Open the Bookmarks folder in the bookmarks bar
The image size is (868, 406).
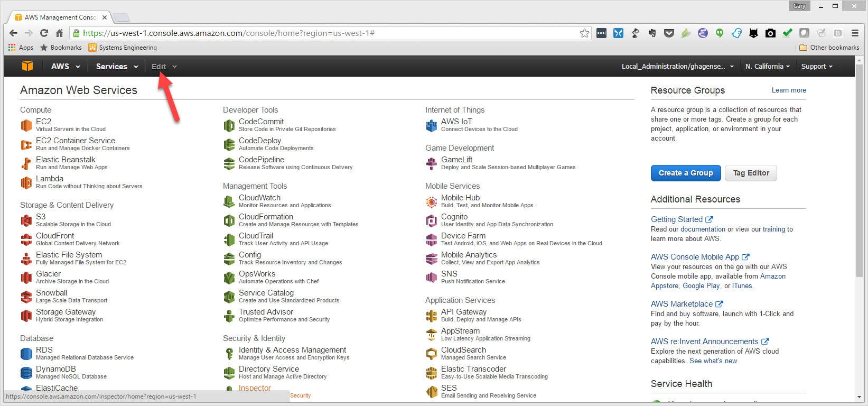point(61,48)
